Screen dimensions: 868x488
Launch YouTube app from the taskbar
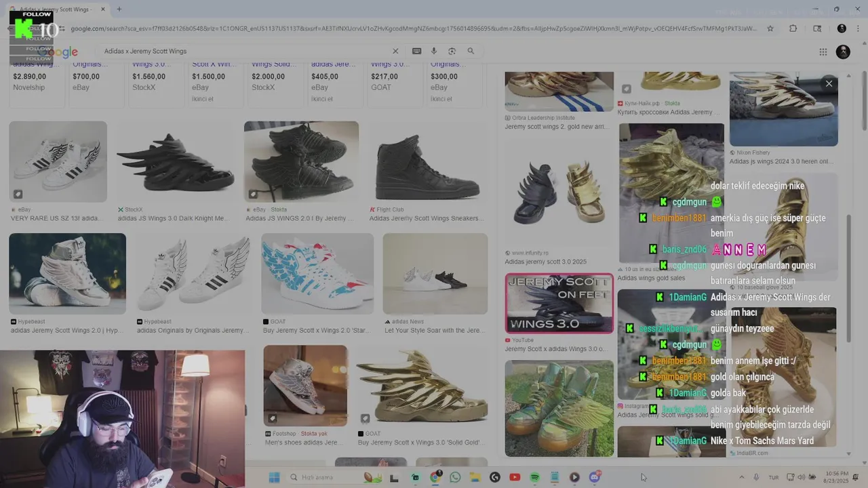point(515,477)
